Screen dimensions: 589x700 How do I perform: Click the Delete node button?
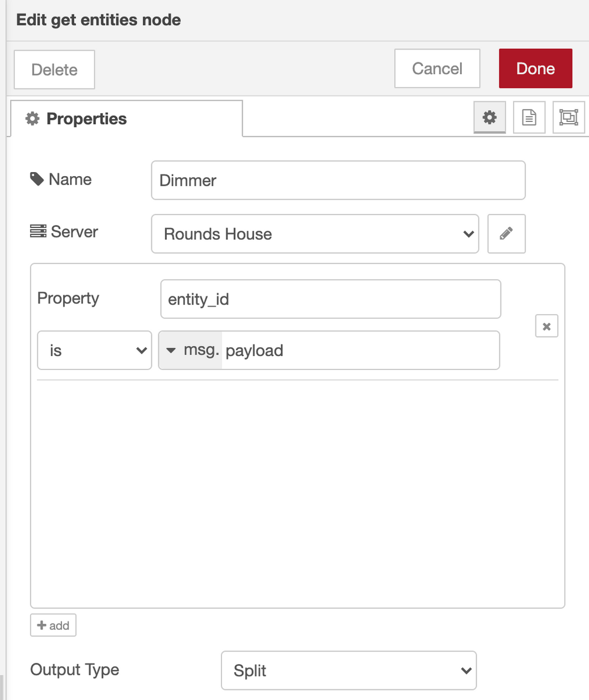[54, 70]
